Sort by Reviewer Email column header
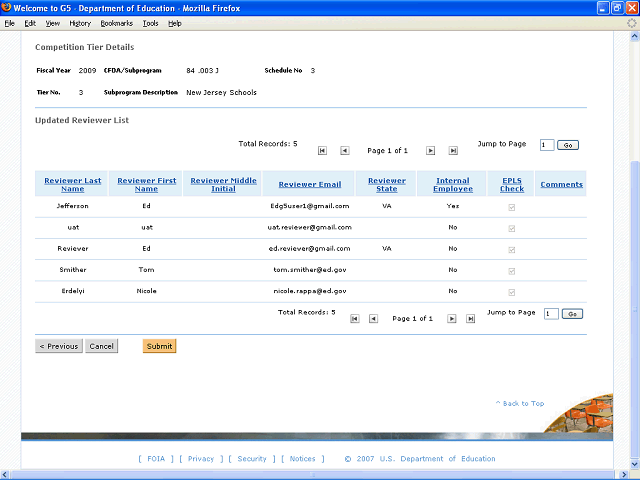 pos(309,185)
